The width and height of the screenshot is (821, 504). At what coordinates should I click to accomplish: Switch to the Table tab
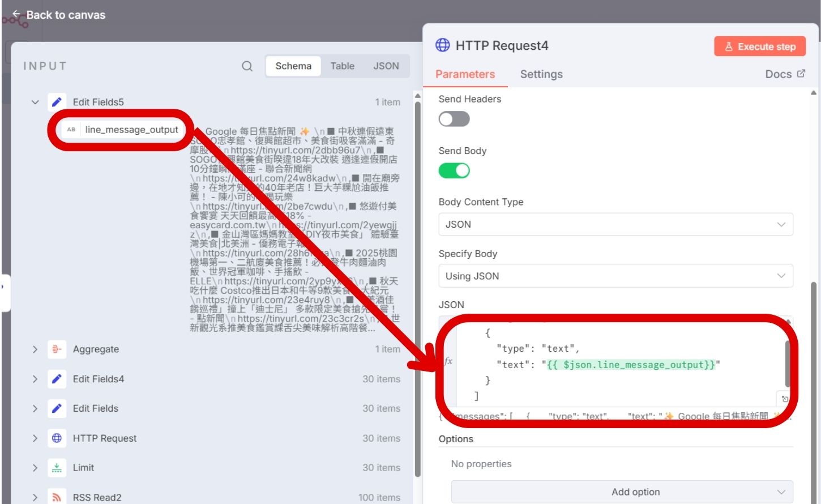(x=342, y=66)
